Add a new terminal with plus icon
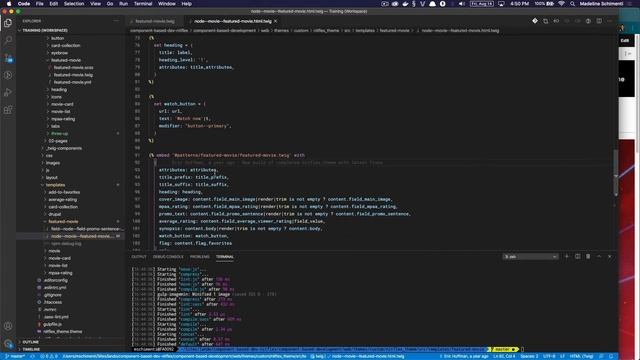 (x=567, y=257)
